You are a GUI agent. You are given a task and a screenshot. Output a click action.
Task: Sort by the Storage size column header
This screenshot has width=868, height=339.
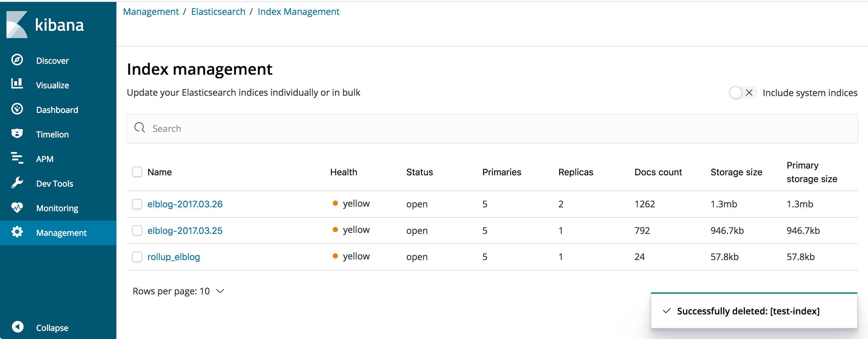pos(736,172)
